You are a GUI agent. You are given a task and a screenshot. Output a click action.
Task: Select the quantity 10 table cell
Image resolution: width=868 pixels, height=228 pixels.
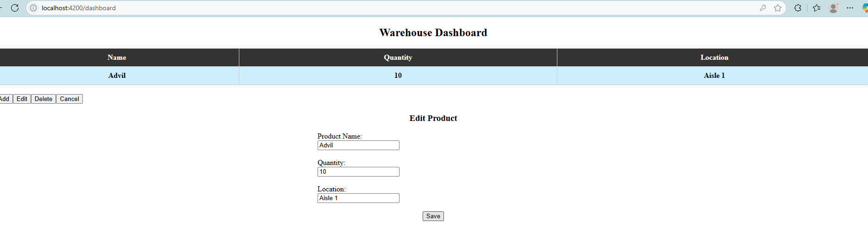[x=398, y=76]
